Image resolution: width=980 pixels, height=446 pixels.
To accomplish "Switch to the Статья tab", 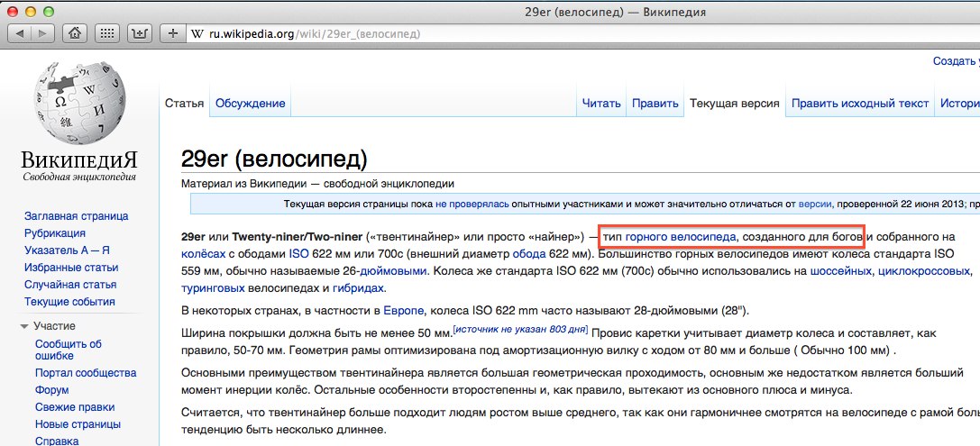I will tap(185, 104).
